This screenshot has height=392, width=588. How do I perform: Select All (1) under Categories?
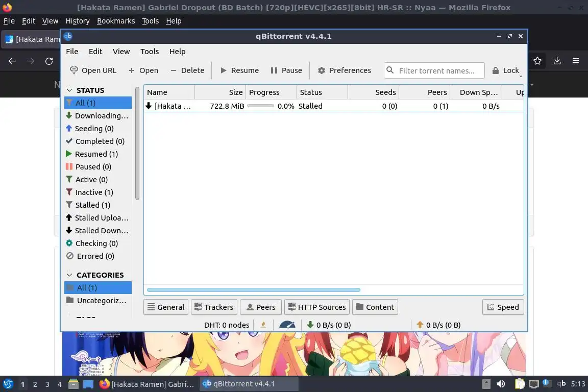[x=98, y=288]
